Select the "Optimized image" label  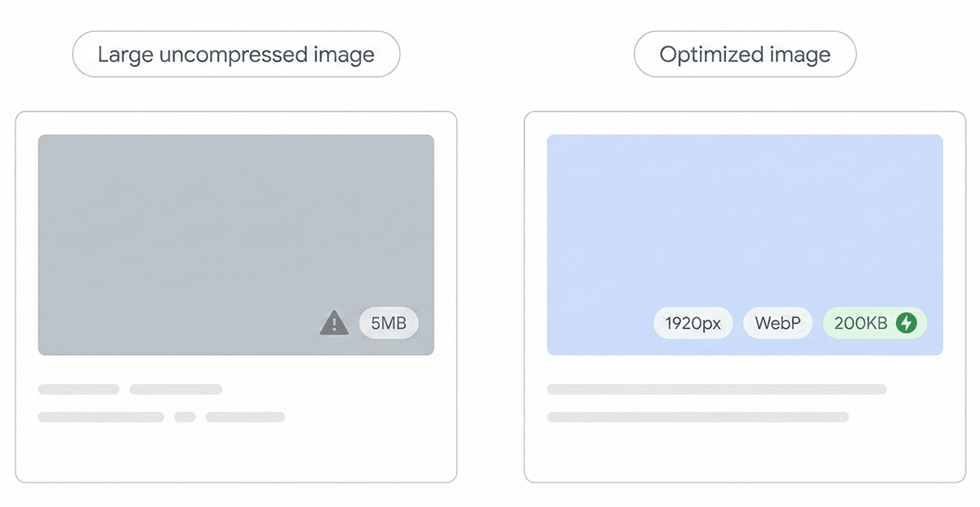pyautogui.click(x=745, y=56)
